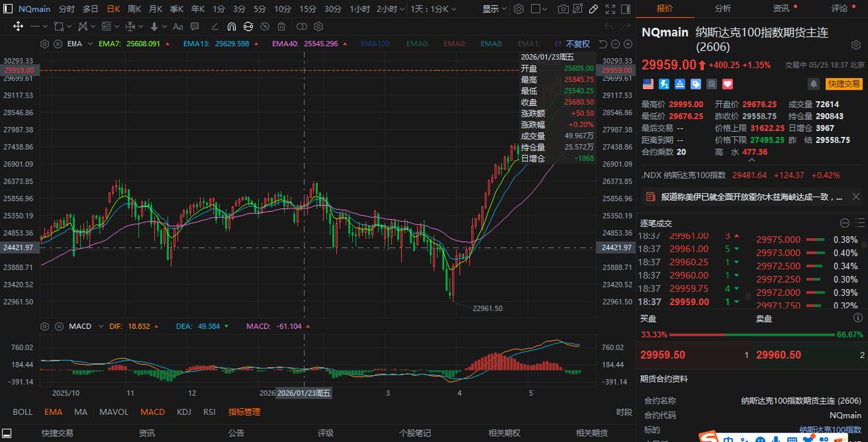This screenshot has width=868, height=442.
Task: Remove the EMA indicator
Action: pyautogui.click(x=58, y=43)
